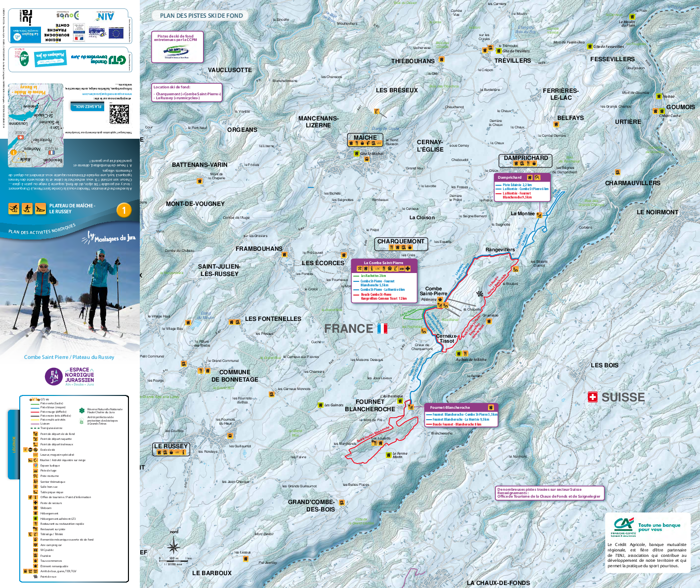Click the house icon in Fournet-Blancheroche box header
Screen dimensions: 700x588
(x=491, y=407)
